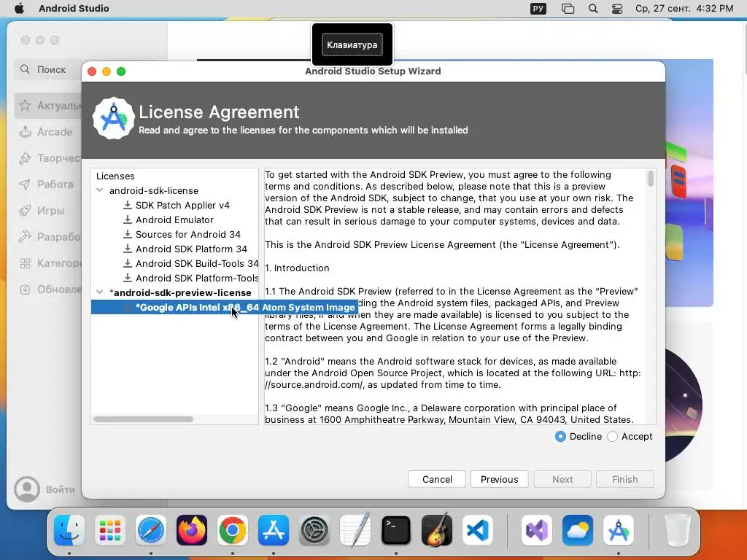Image resolution: width=747 pixels, height=560 pixels.
Task: Open Finder from the Dock
Action: coord(69,530)
